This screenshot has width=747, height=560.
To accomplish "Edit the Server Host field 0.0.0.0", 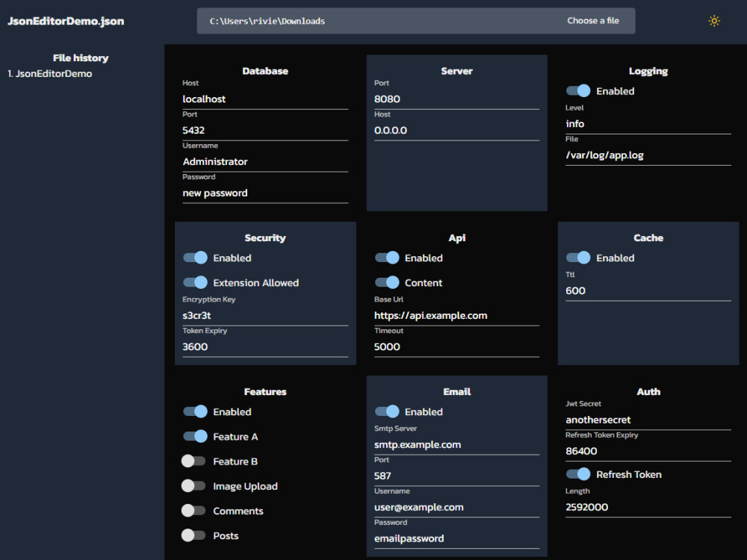I will [x=457, y=131].
